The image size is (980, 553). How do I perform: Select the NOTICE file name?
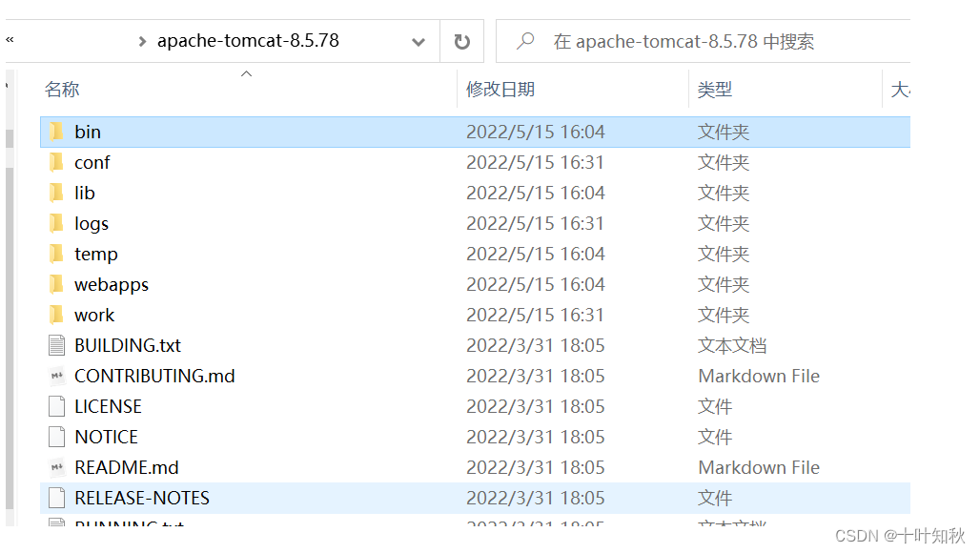pyautogui.click(x=106, y=437)
